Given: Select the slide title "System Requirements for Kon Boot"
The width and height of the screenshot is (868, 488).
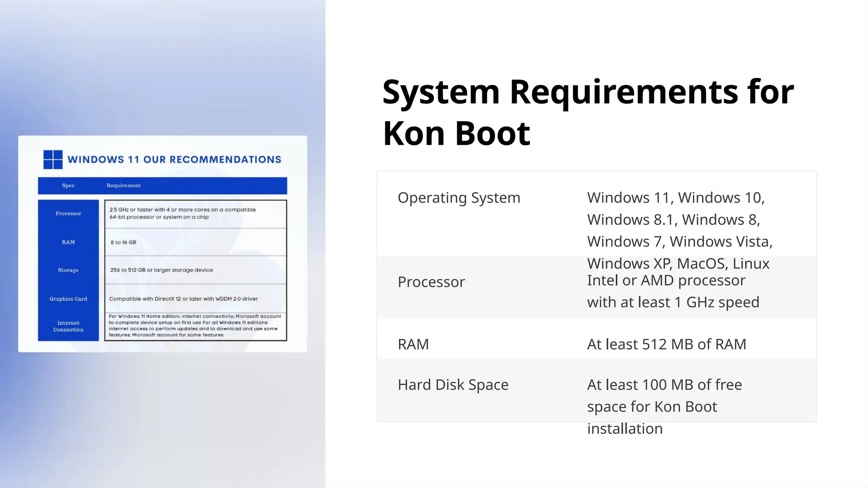Looking at the screenshot, I should tap(588, 112).
